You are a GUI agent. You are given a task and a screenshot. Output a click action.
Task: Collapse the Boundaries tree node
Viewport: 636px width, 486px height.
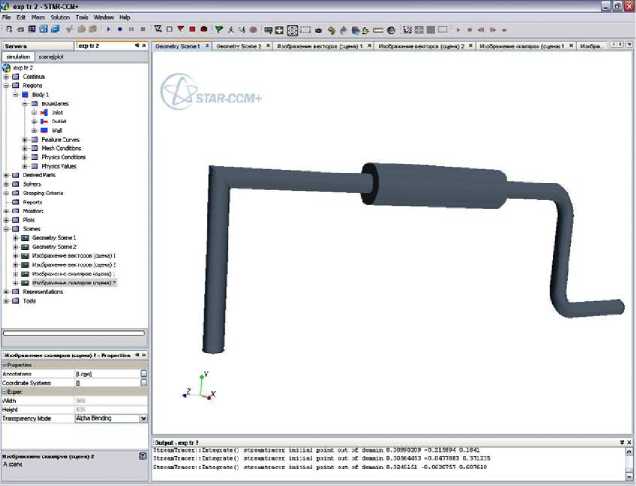(25, 104)
